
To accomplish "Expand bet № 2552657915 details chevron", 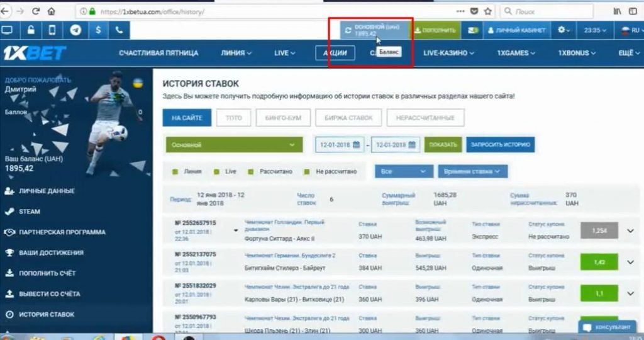I will [630, 230].
